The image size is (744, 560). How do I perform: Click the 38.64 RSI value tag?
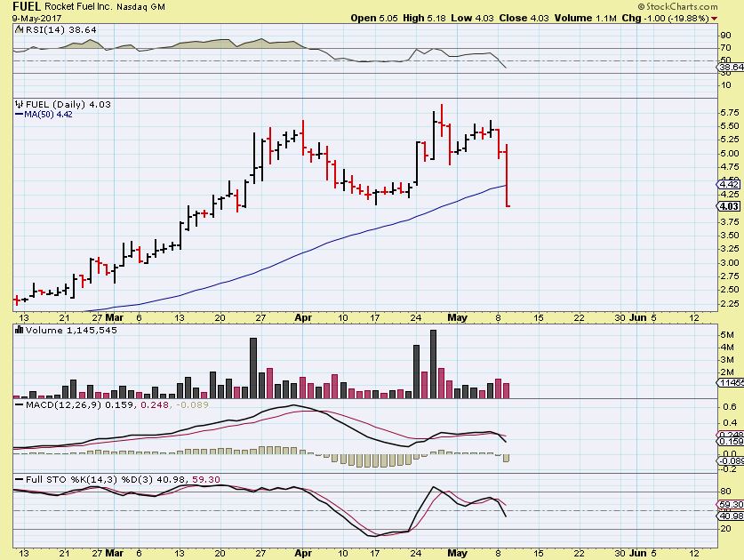click(x=731, y=67)
